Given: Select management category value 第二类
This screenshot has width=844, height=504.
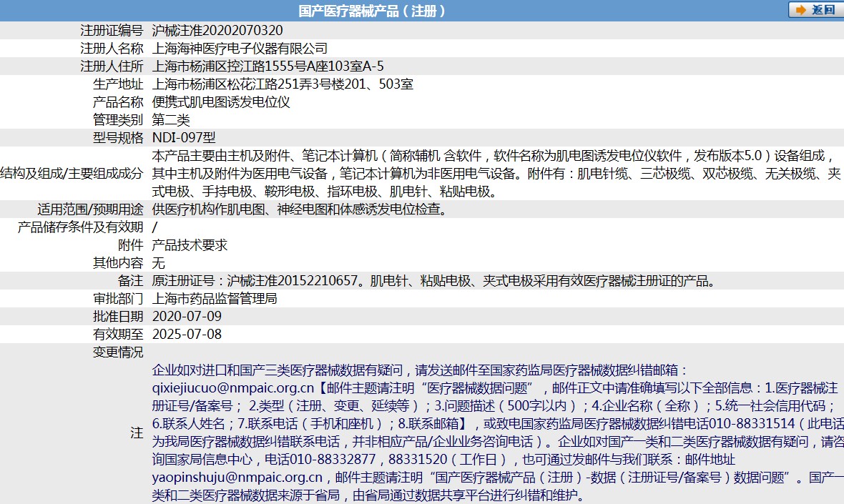Looking at the screenshot, I should 171,119.
